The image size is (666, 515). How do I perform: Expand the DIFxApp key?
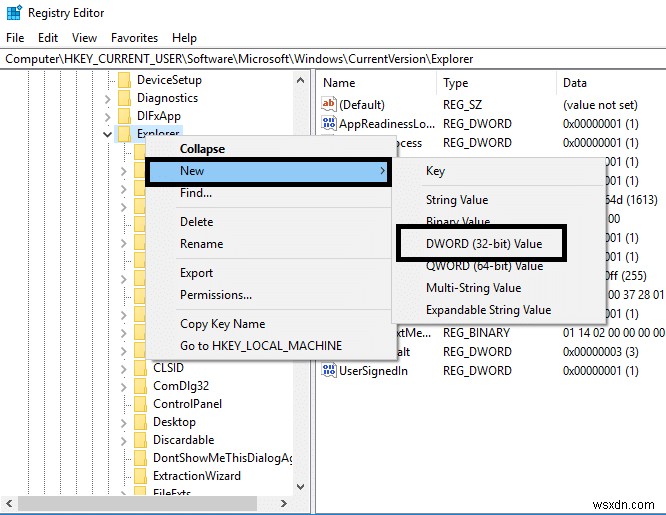[107, 117]
